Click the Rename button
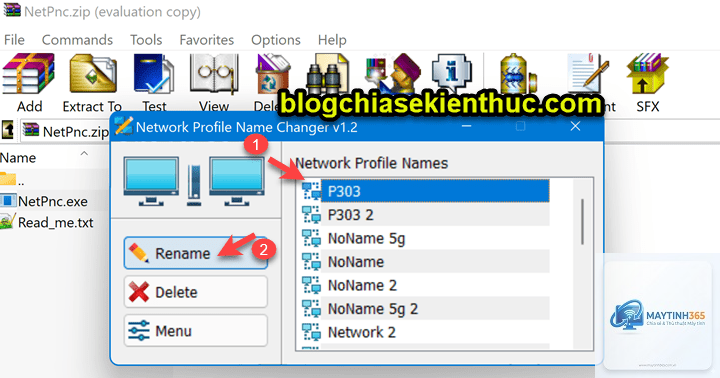720x378 pixels. click(x=196, y=253)
